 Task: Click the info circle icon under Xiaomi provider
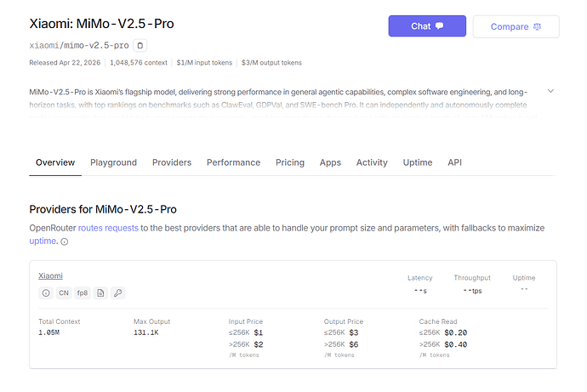[46, 293]
